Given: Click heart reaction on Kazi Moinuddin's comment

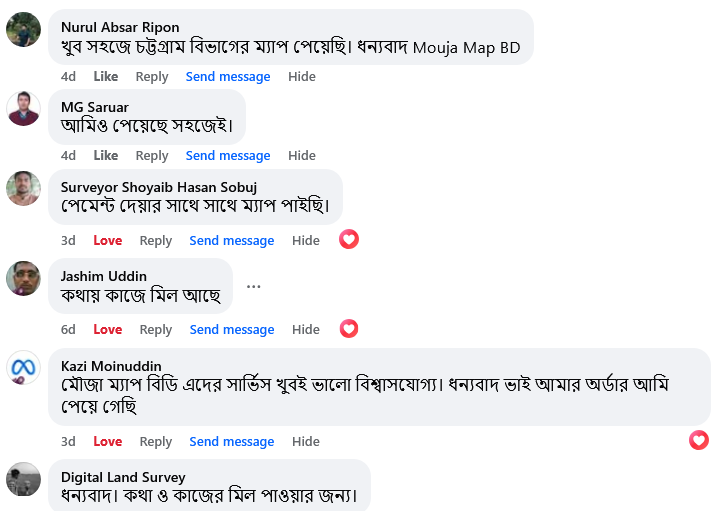Looking at the screenshot, I should (x=699, y=440).
